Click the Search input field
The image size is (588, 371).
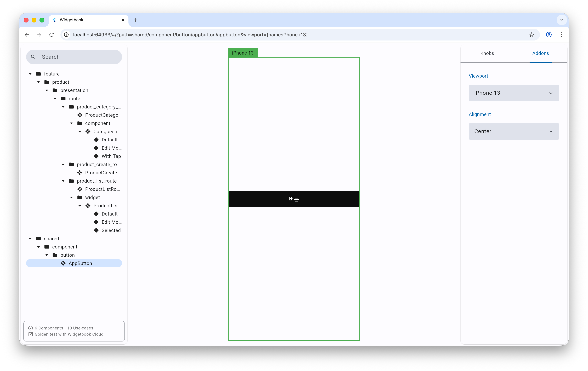click(78, 57)
